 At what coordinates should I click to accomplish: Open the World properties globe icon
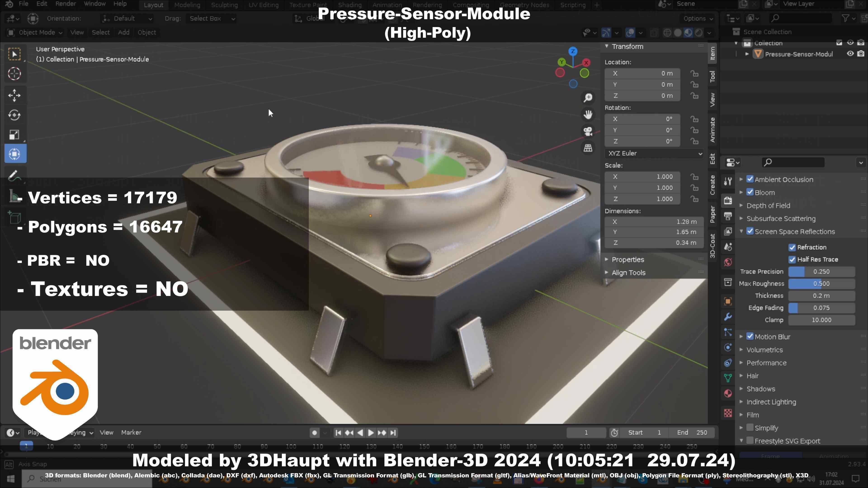click(x=728, y=262)
